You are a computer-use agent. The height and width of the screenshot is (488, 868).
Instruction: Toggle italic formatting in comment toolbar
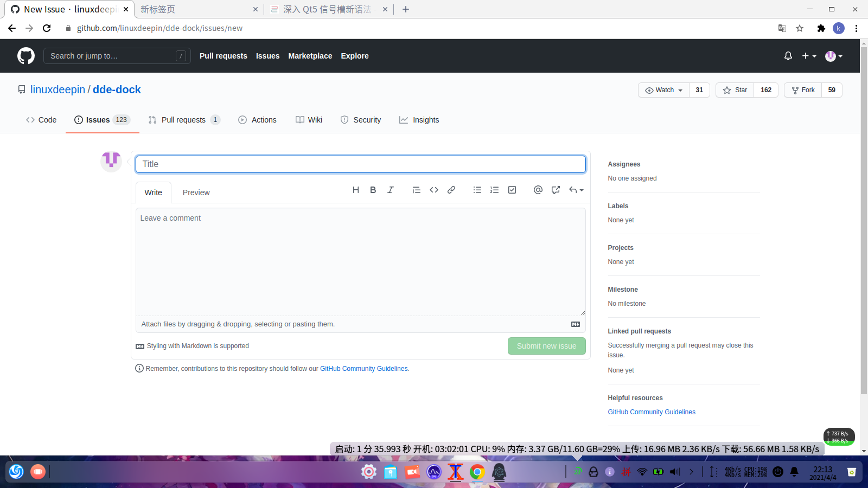coord(390,190)
